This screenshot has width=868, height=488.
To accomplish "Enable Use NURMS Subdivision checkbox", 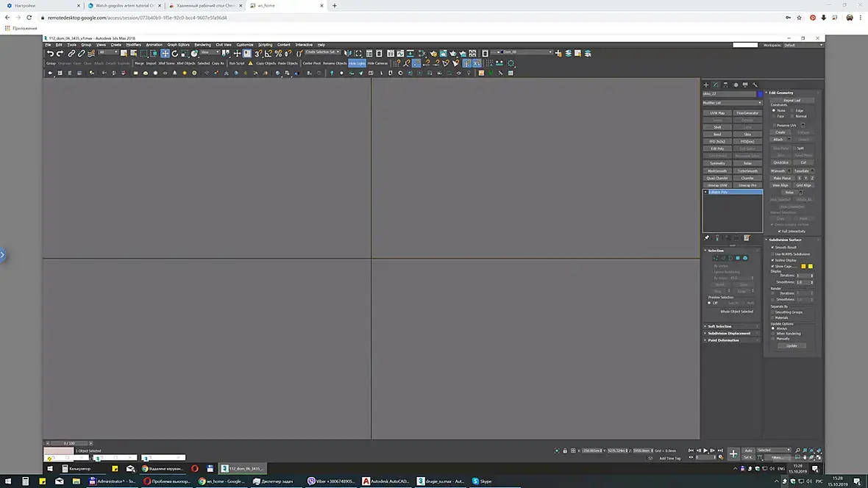I will point(773,254).
